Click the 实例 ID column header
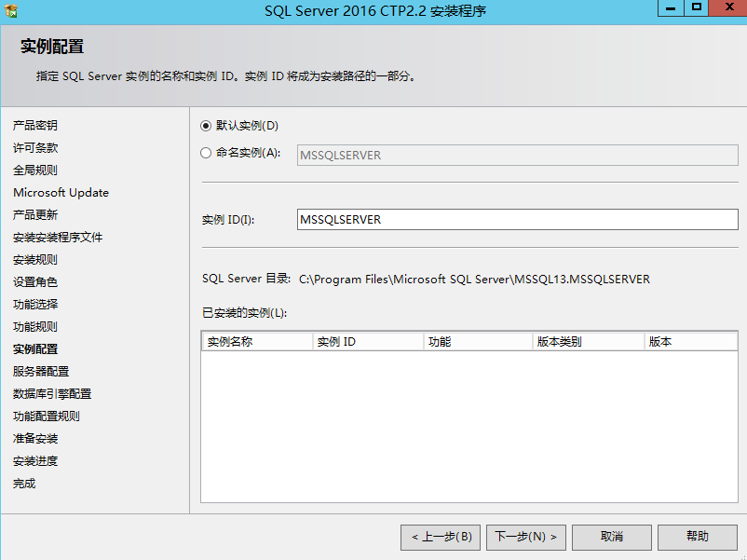This screenshot has height=560, width=747. click(368, 342)
